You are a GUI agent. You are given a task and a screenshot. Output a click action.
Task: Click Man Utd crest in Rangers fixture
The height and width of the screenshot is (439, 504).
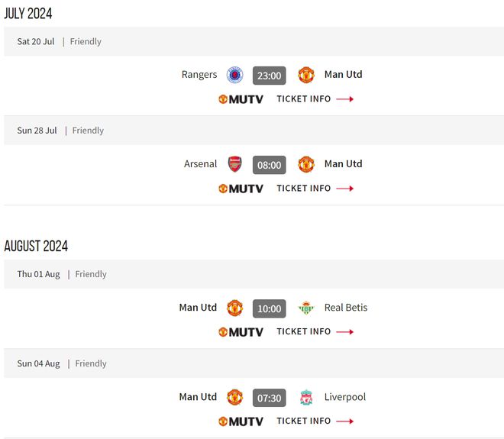click(306, 75)
